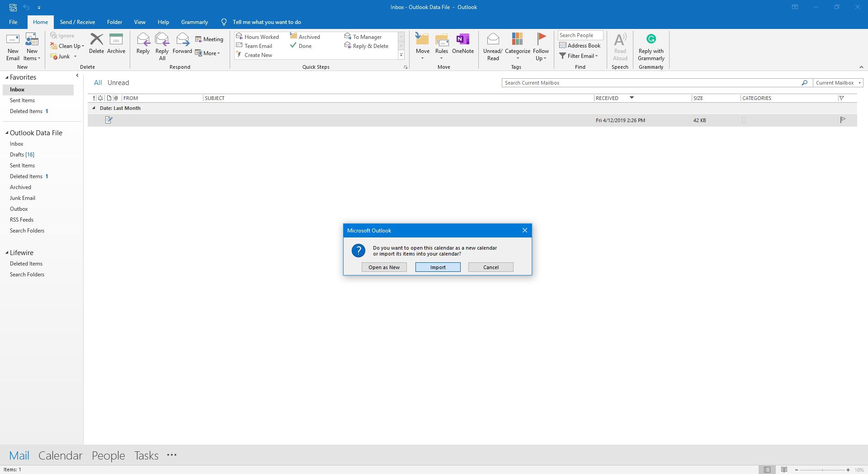The height and width of the screenshot is (474, 868).
Task: Open the Grammarly tab
Action: click(x=194, y=22)
